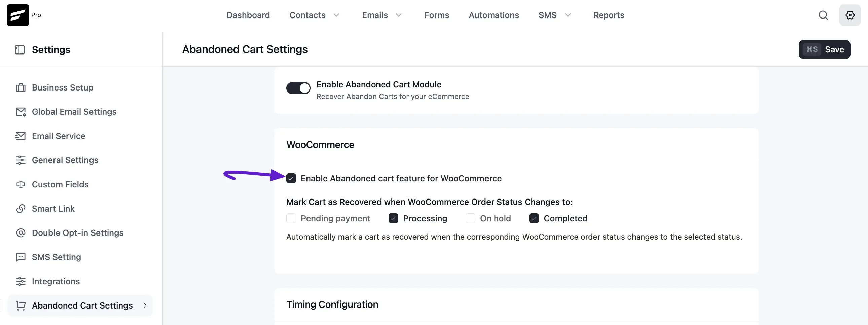This screenshot has width=868, height=325.
Task: Open settings via the gear icon
Action: (x=850, y=15)
